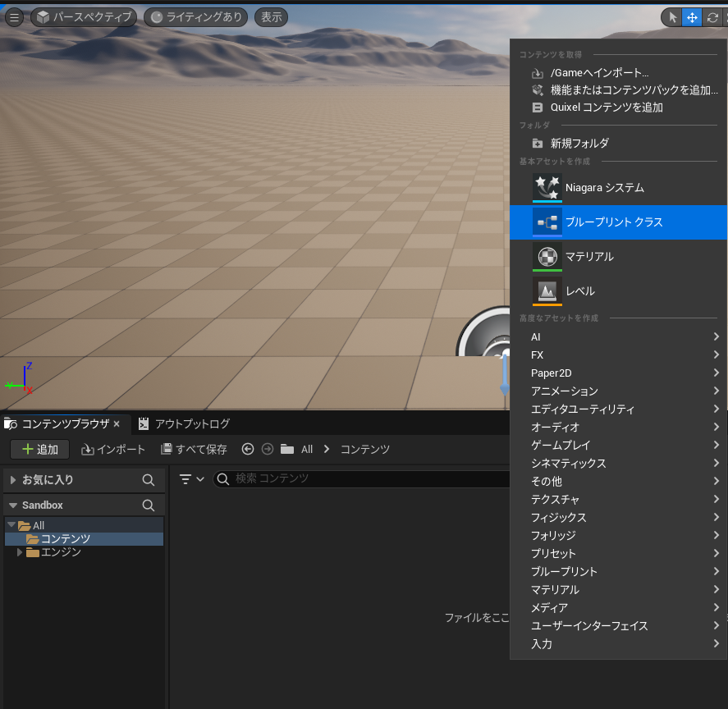Click the 検索 コンテンツ search field

pyautogui.click(x=361, y=478)
